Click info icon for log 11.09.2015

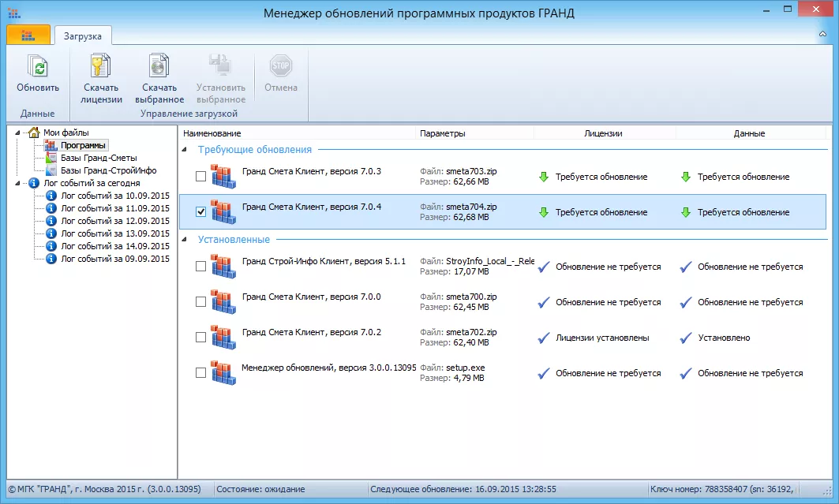51,208
